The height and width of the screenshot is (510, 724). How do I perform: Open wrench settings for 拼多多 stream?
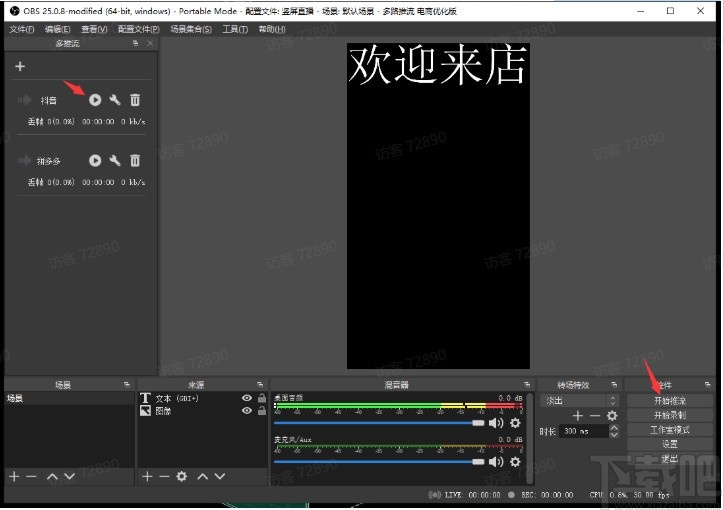[x=115, y=160]
